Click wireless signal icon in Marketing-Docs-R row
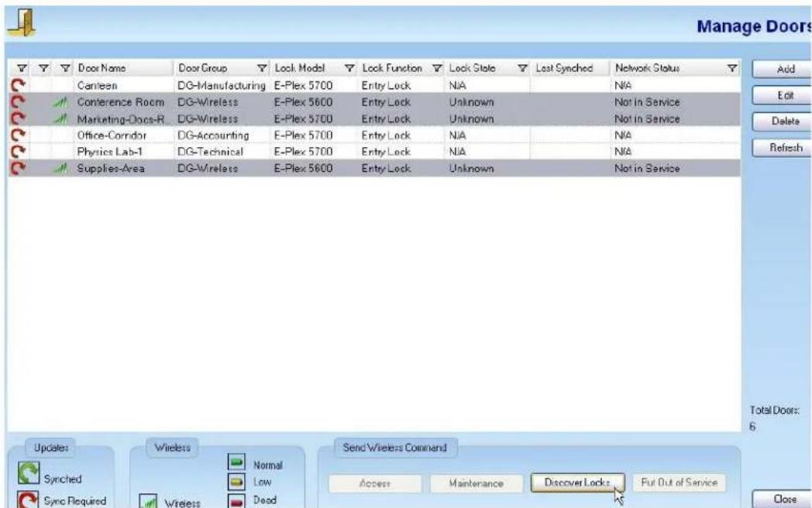Screen dimensions: 812x508 click(60, 119)
